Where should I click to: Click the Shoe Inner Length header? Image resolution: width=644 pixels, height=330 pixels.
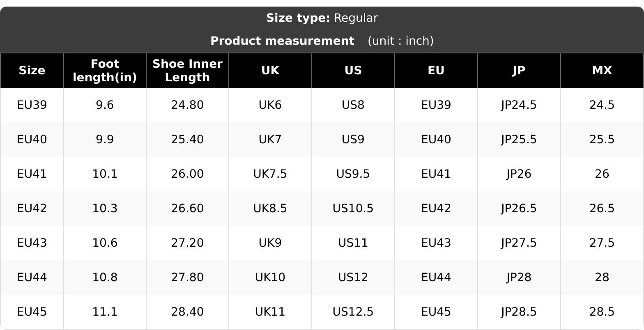(x=187, y=71)
